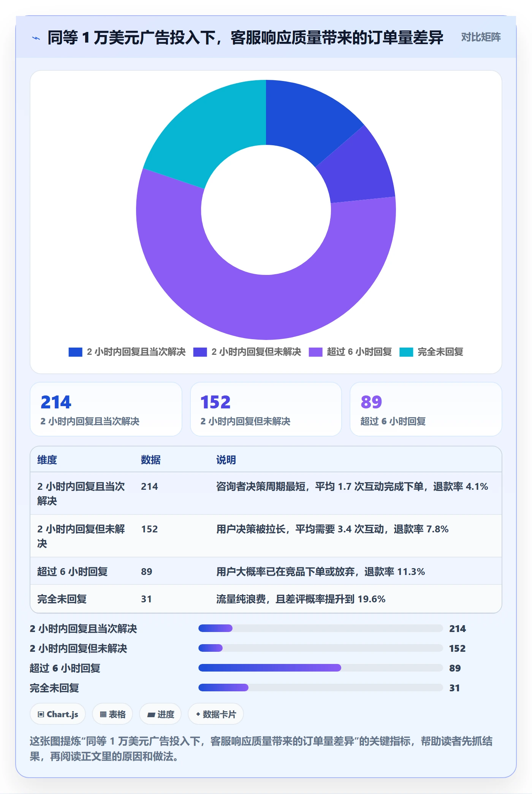Click the 数据 column header
This screenshot has height=794, width=532.
pyautogui.click(x=151, y=460)
